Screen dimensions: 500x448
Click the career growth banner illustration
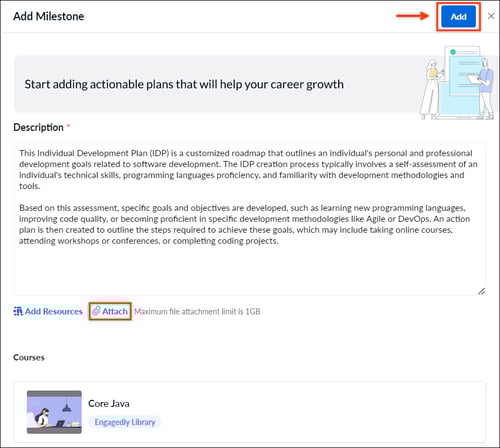[x=457, y=83]
